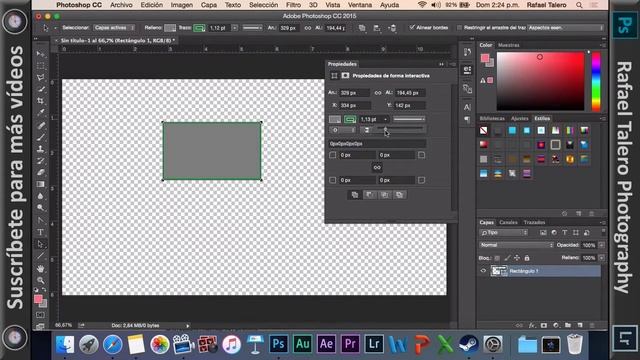This screenshot has height=360, width=640.
Task: Click the combine shapes icon in Properties
Action: [x=354, y=195]
